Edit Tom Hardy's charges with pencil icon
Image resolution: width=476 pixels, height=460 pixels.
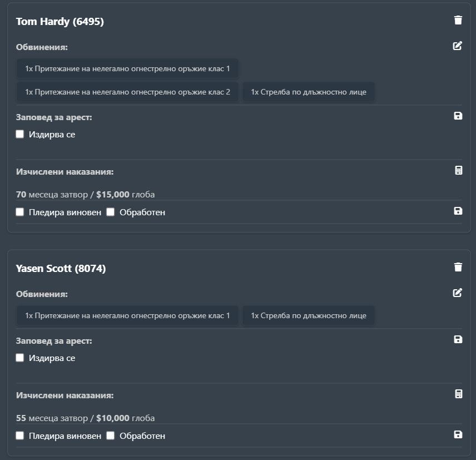pyautogui.click(x=458, y=46)
